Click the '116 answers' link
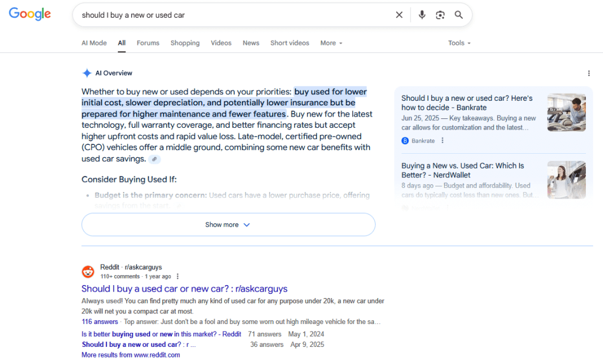The image size is (603, 364). (100, 322)
